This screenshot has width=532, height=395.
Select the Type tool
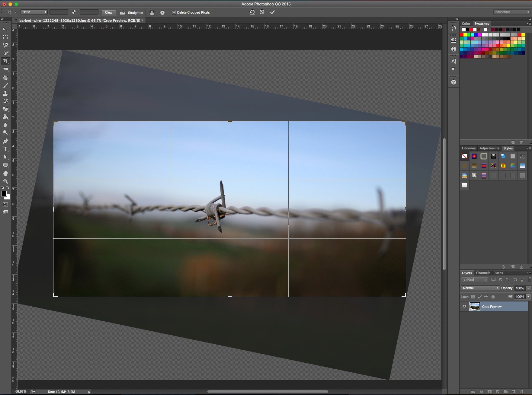[5, 149]
